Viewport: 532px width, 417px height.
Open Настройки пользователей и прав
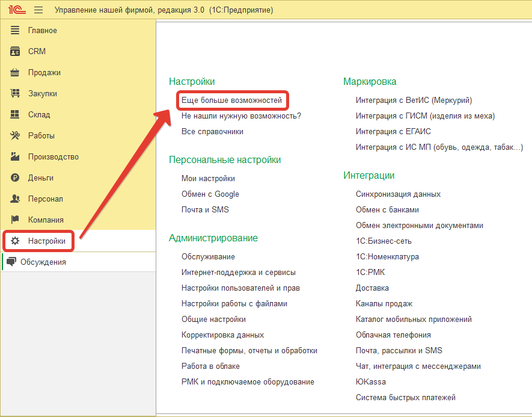coord(240,288)
